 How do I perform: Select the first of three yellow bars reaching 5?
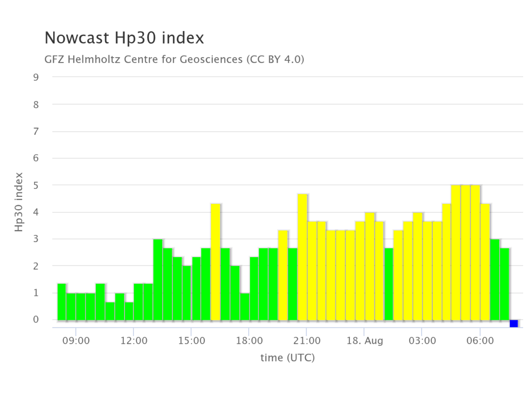[456, 253]
